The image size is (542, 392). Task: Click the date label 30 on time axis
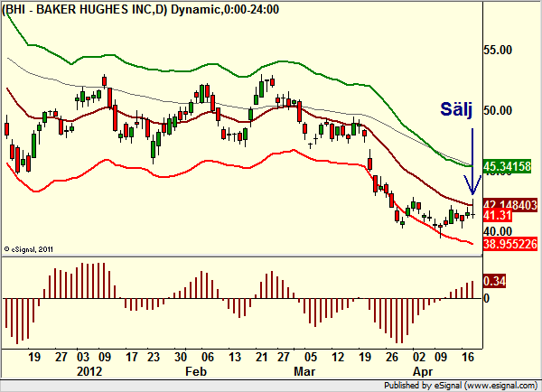coord(180,357)
